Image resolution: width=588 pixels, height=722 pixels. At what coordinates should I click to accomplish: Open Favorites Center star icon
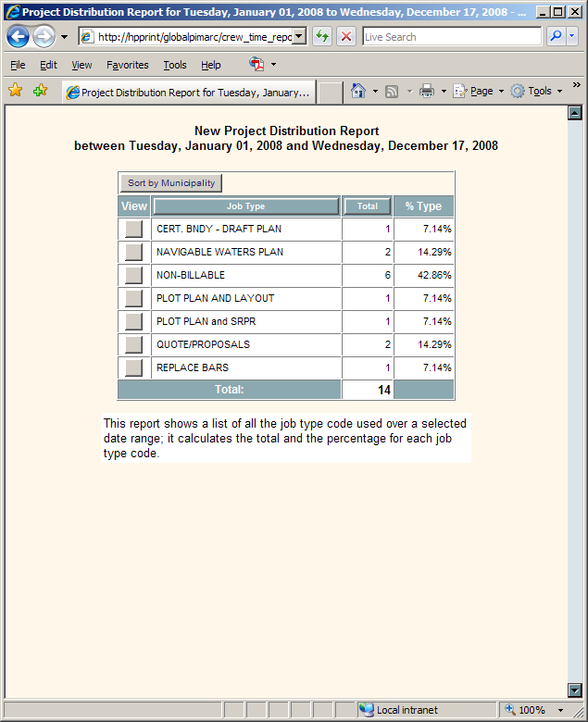tap(16, 90)
